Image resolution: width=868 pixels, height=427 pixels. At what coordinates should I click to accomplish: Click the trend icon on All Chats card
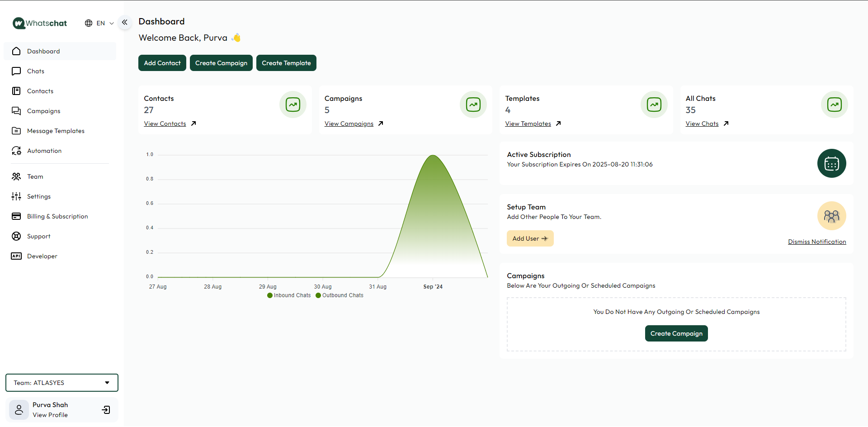click(x=835, y=104)
